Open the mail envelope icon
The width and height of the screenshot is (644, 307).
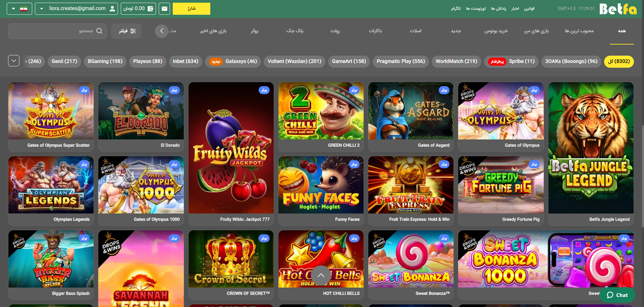click(x=164, y=9)
